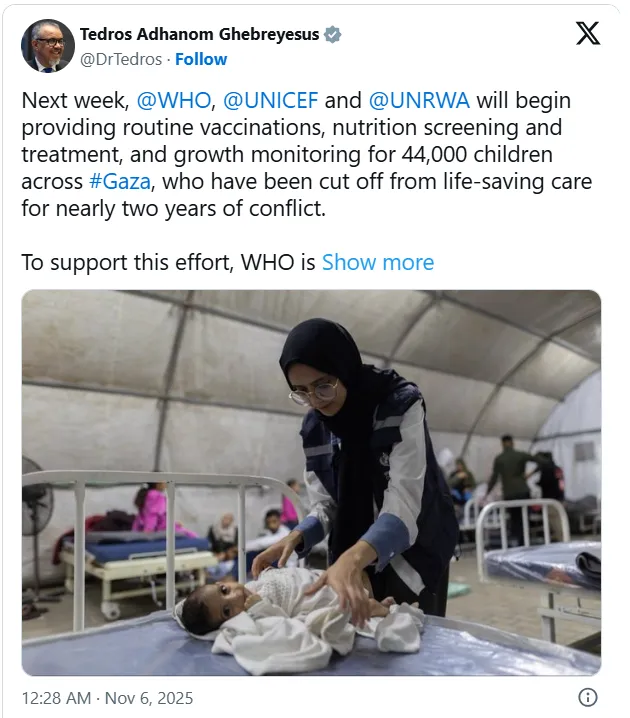
Task: Open the X logo in the corner
Action: [588, 33]
